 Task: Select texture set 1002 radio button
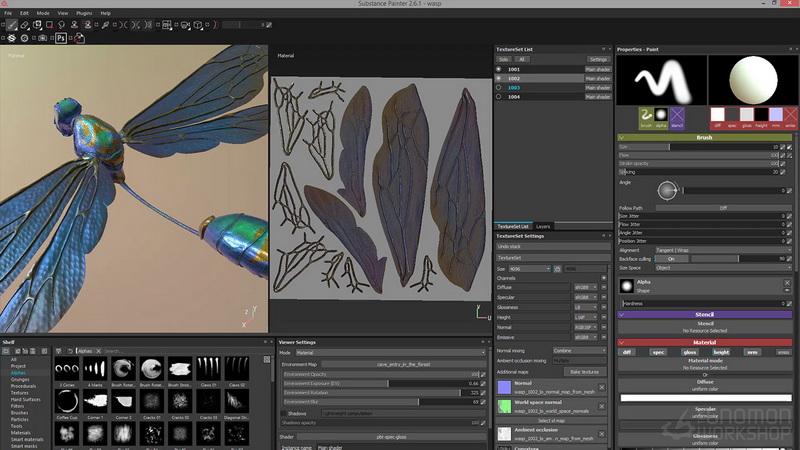tap(498, 78)
